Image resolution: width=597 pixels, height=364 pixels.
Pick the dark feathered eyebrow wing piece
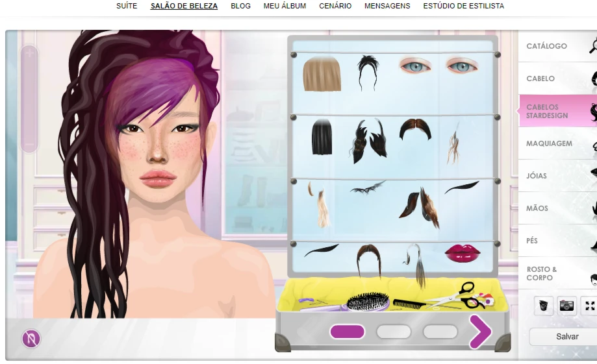[x=368, y=188]
